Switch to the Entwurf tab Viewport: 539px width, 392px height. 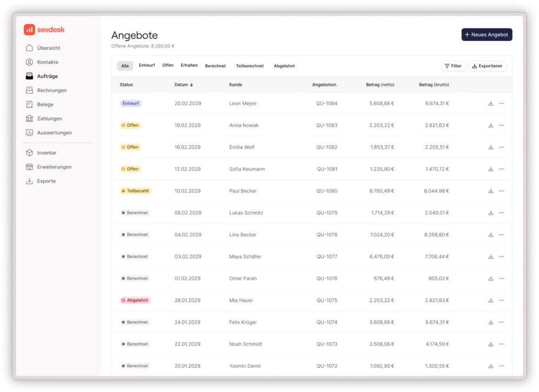point(147,65)
